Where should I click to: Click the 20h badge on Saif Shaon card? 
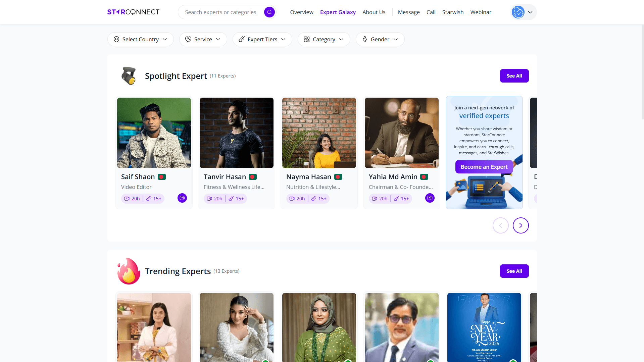[132, 199]
